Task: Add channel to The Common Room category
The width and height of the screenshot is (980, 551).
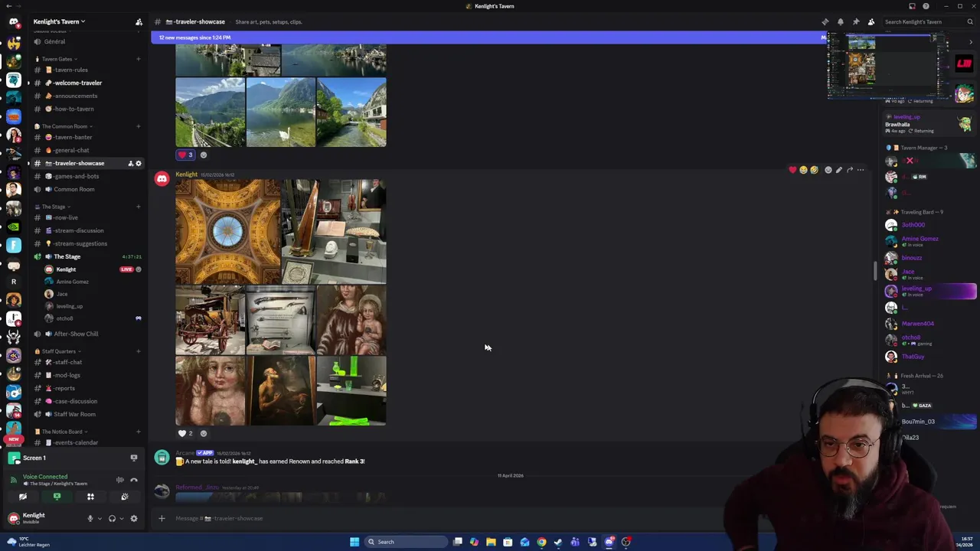Action: [139, 126]
